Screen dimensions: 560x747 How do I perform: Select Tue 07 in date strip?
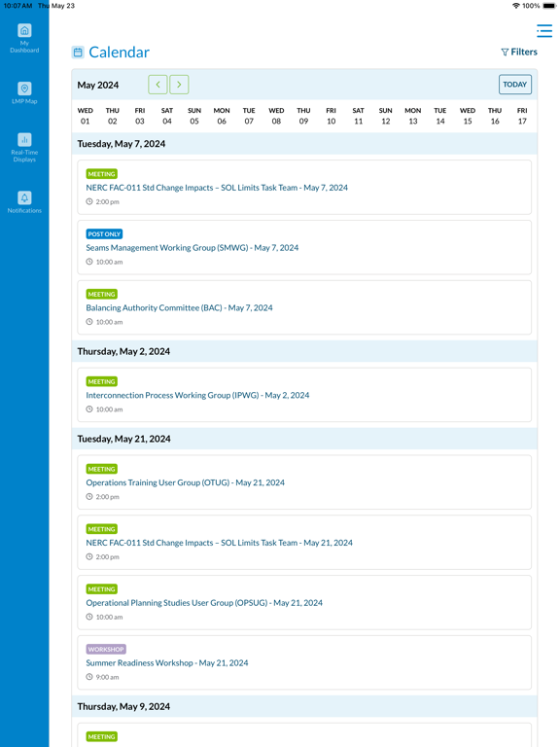tap(249, 116)
